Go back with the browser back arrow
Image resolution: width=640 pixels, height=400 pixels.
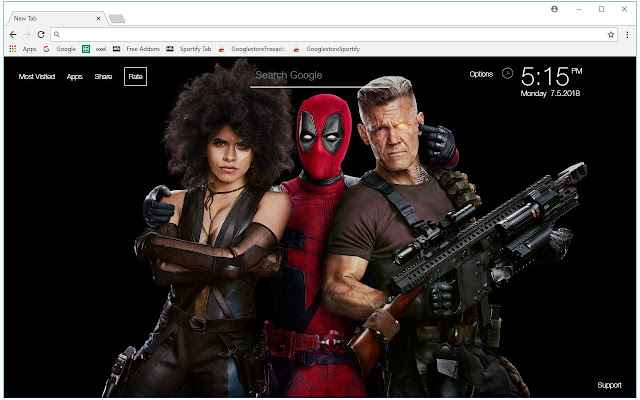pos(13,35)
